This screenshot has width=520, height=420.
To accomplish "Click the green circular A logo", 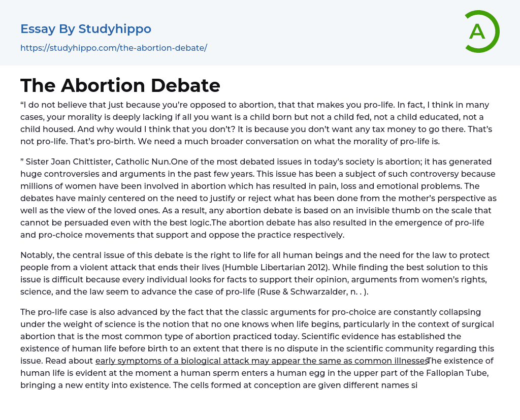I will [481, 31].
